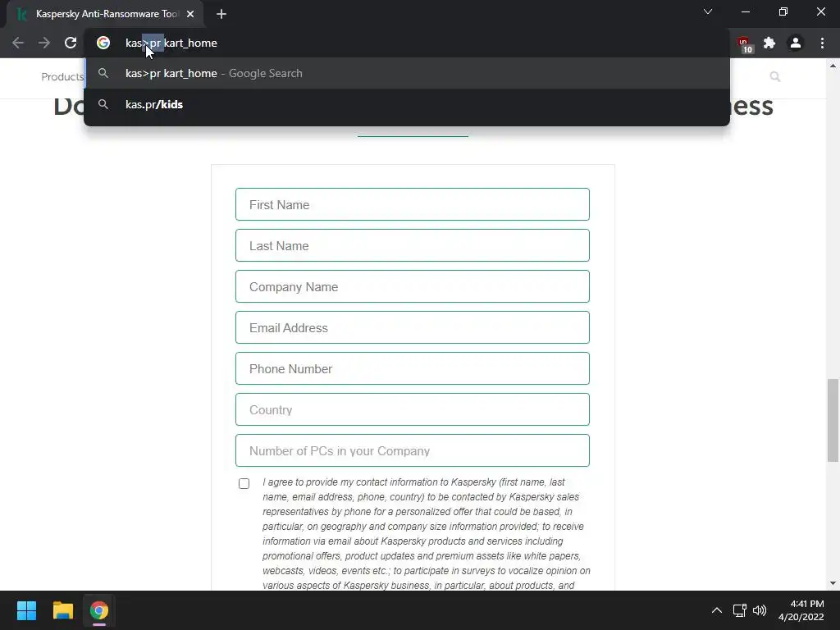
Task: Click into the address bar text
Action: tap(171, 43)
